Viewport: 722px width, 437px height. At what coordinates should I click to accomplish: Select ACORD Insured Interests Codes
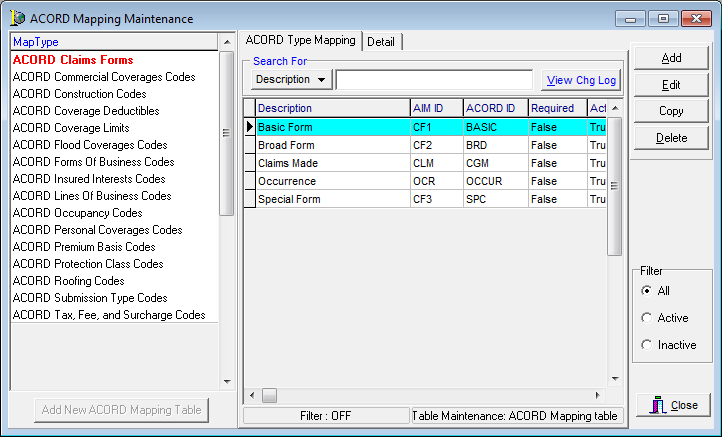114,179
